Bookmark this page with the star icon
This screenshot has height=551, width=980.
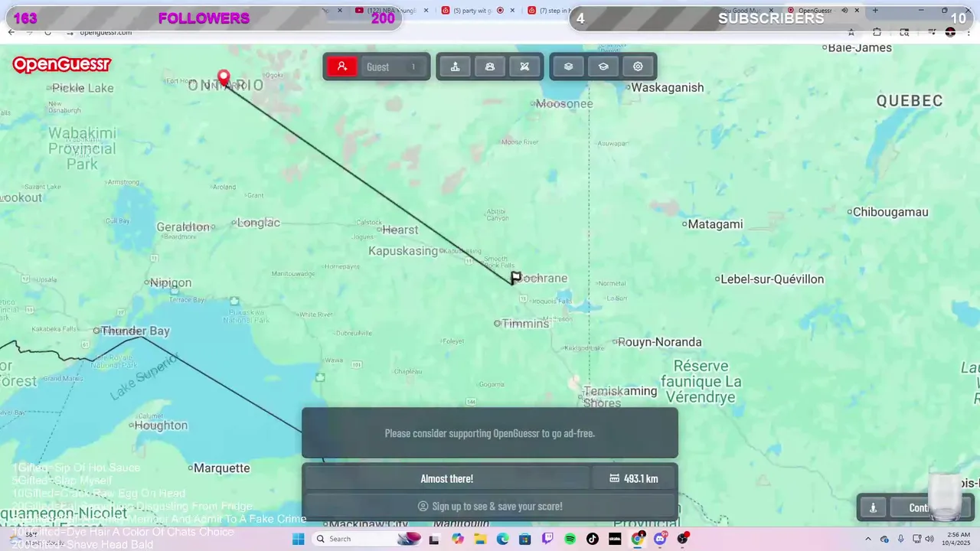pyautogui.click(x=851, y=32)
